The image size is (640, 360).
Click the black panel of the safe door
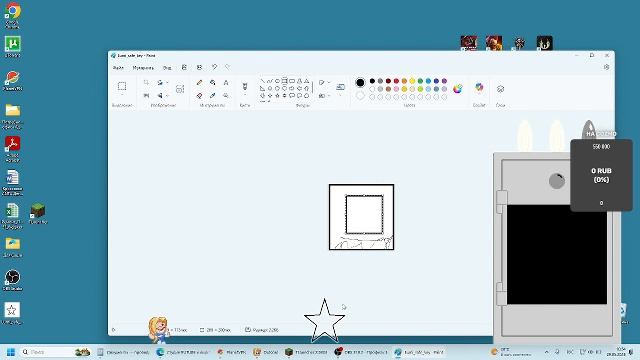557,254
